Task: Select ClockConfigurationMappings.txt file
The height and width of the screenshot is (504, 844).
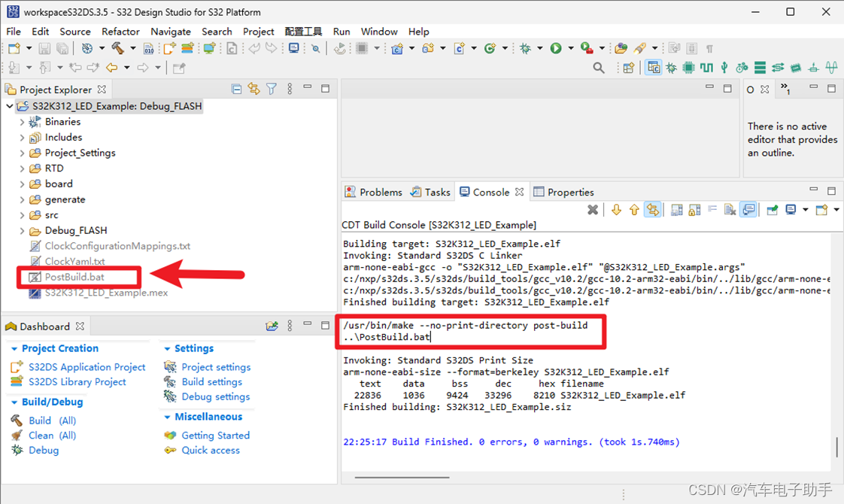Action: click(x=117, y=246)
